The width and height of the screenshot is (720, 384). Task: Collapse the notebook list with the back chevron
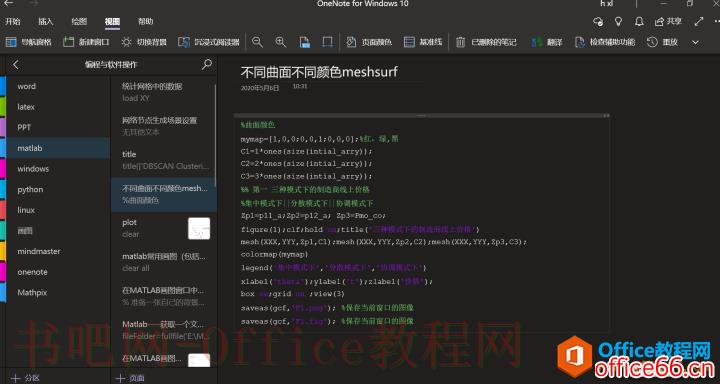pyautogui.click(x=16, y=65)
